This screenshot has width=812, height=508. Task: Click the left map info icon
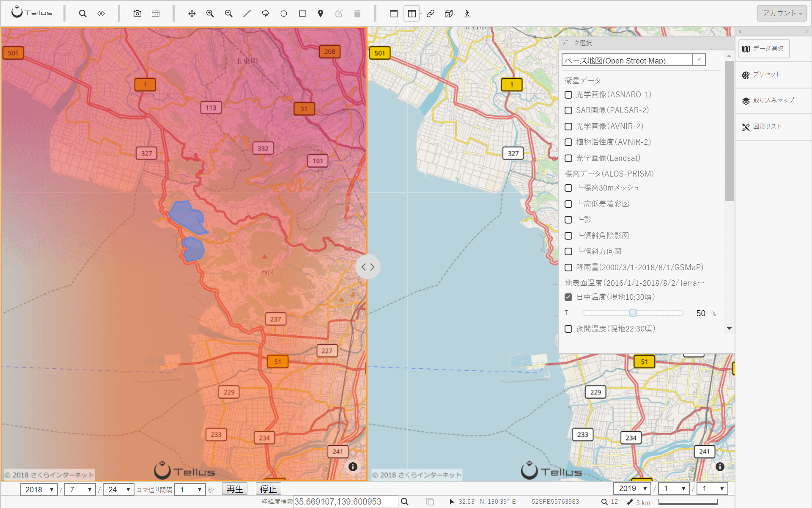pos(353,467)
